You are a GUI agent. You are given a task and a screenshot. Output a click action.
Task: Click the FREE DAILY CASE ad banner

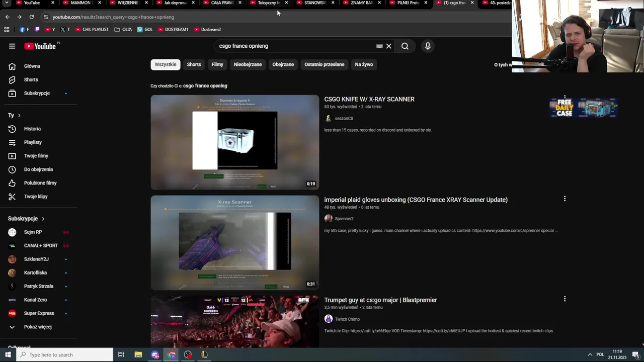(584, 108)
